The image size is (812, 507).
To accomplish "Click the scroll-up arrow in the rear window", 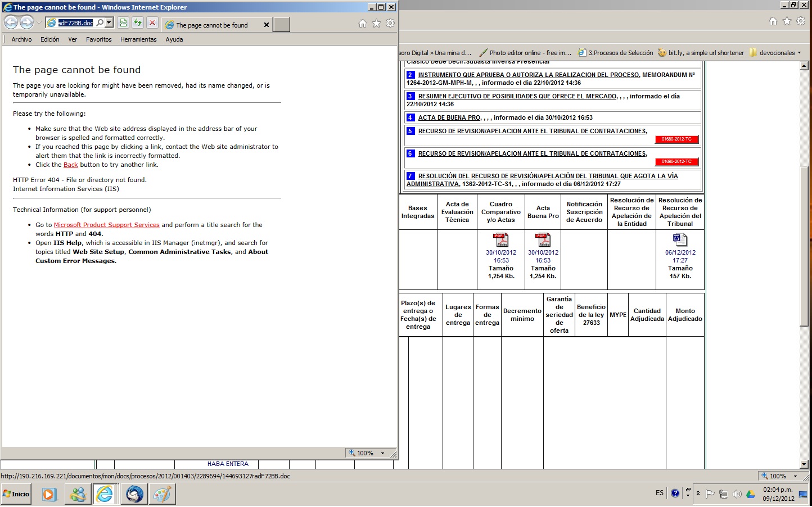I will tap(804, 66).
